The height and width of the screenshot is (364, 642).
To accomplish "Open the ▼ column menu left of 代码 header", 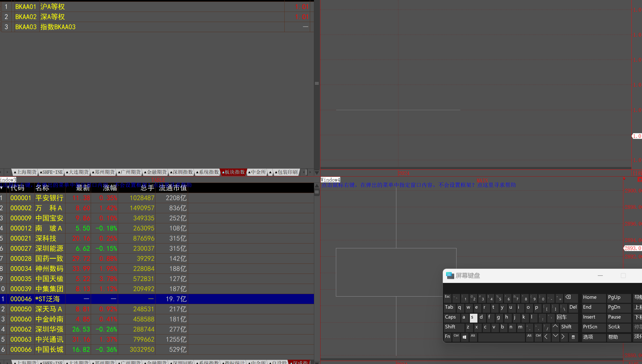I will [x=2, y=188].
